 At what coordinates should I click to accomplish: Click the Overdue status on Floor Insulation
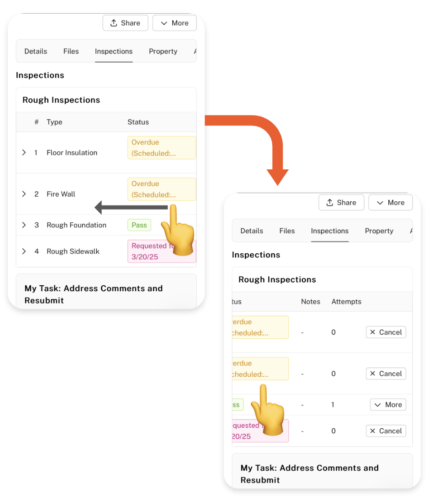pos(161,148)
